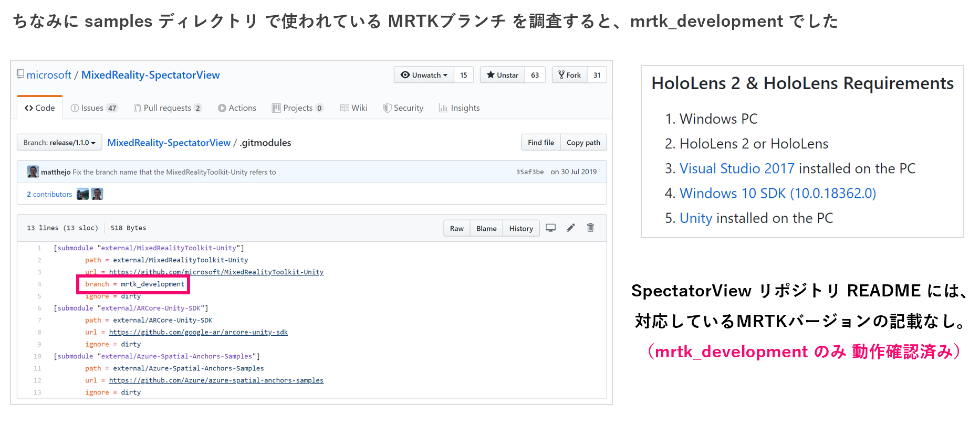Click the Find file button

click(x=540, y=143)
